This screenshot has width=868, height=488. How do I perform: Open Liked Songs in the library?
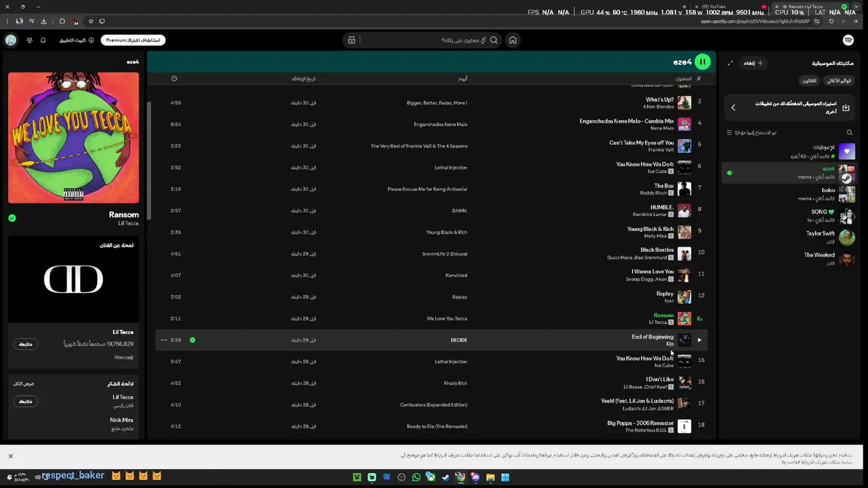[789, 151]
